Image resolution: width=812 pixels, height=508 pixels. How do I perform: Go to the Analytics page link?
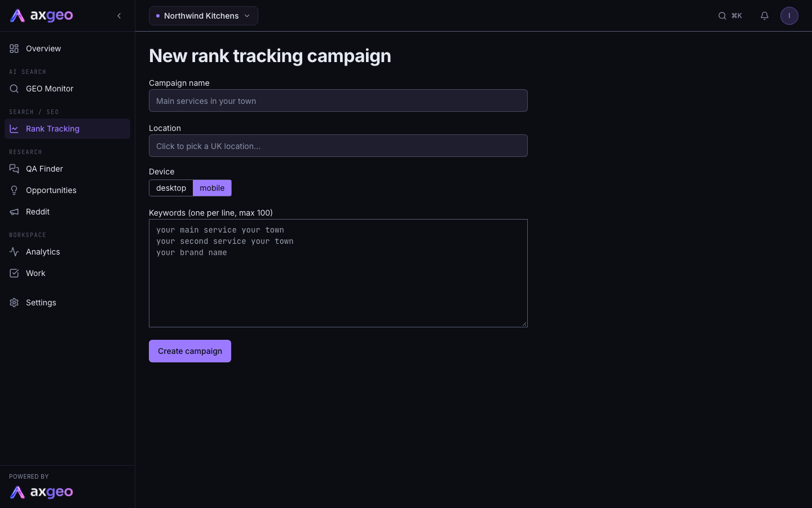click(67, 252)
